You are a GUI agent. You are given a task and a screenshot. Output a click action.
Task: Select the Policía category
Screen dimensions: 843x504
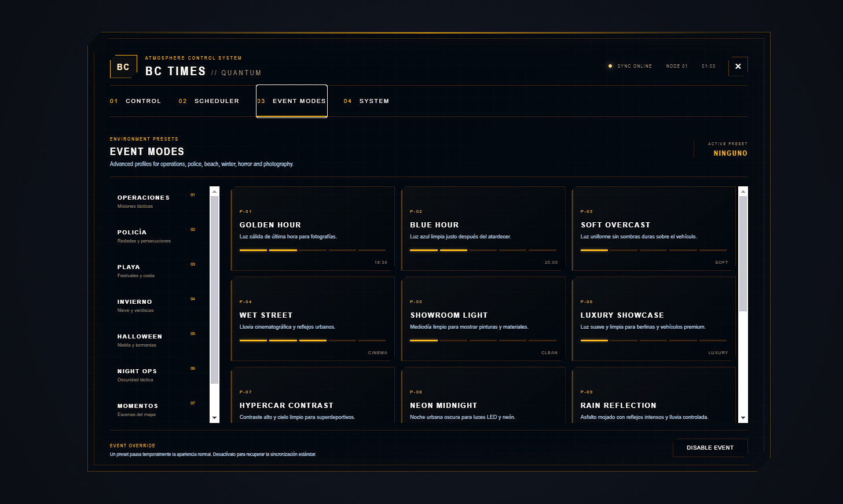156,236
